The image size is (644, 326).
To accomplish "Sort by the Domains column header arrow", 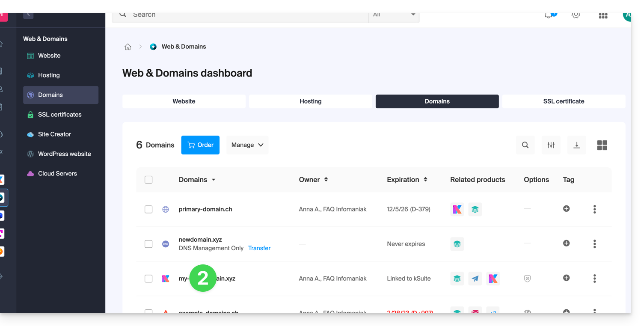I will click(214, 180).
